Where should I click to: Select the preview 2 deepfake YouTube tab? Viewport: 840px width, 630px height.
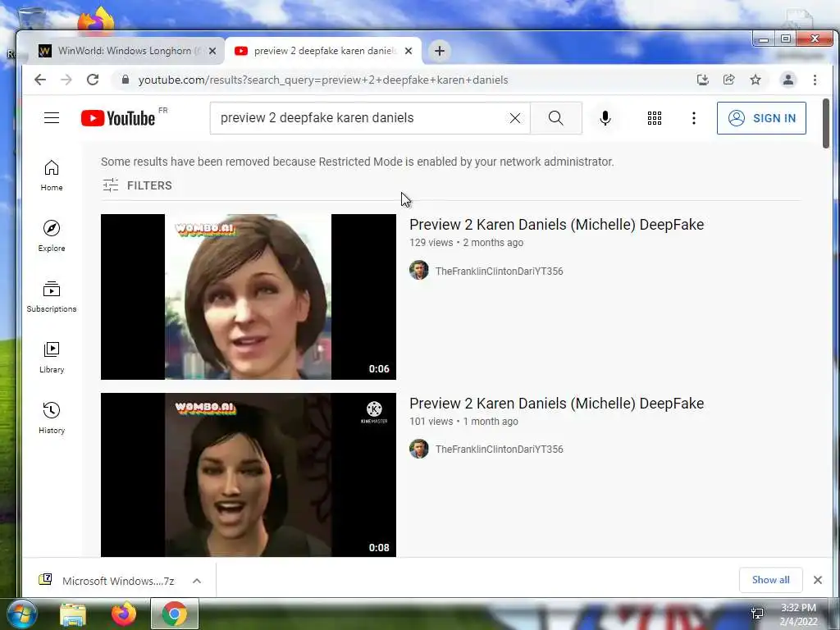[x=323, y=51]
